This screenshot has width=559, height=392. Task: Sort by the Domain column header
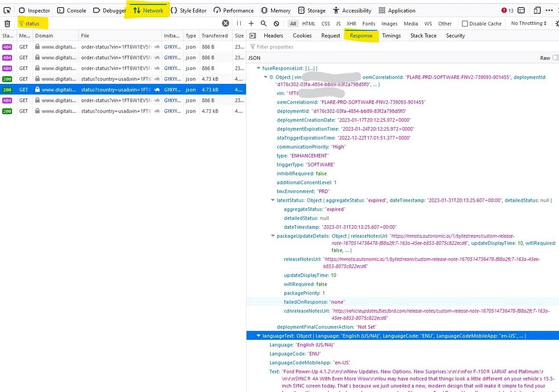[56, 36]
